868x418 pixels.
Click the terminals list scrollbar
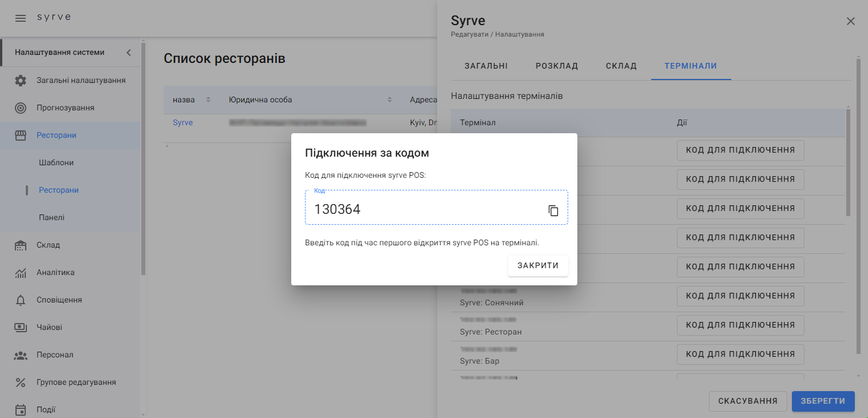click(849, 163)
